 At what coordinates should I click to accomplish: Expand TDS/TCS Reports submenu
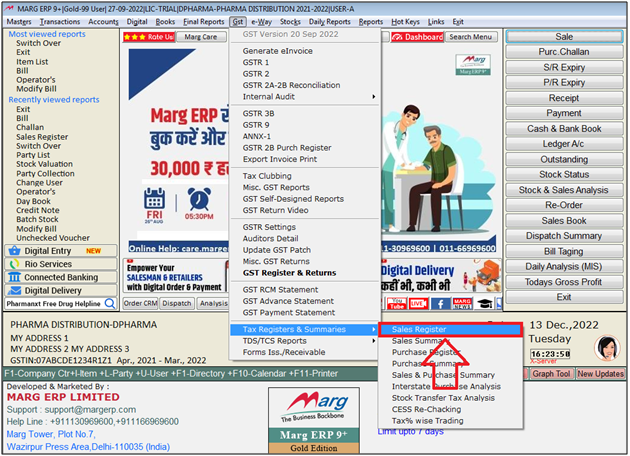point(305,341)
